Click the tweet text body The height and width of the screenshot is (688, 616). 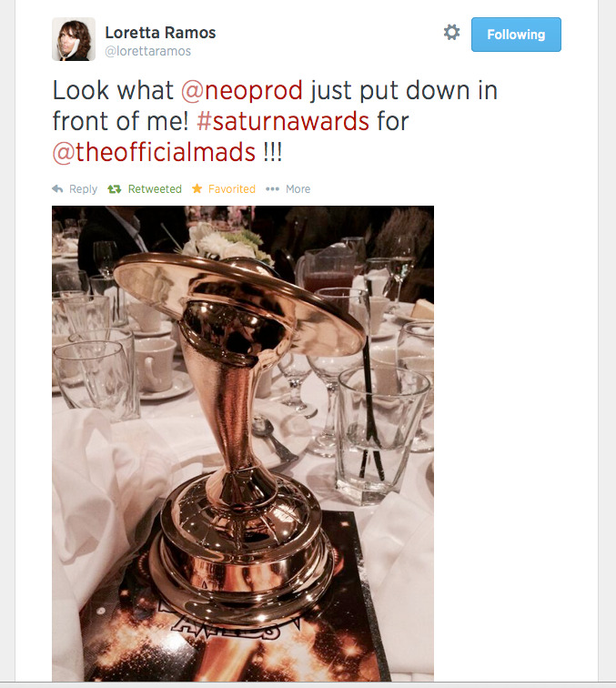[275, 121]
